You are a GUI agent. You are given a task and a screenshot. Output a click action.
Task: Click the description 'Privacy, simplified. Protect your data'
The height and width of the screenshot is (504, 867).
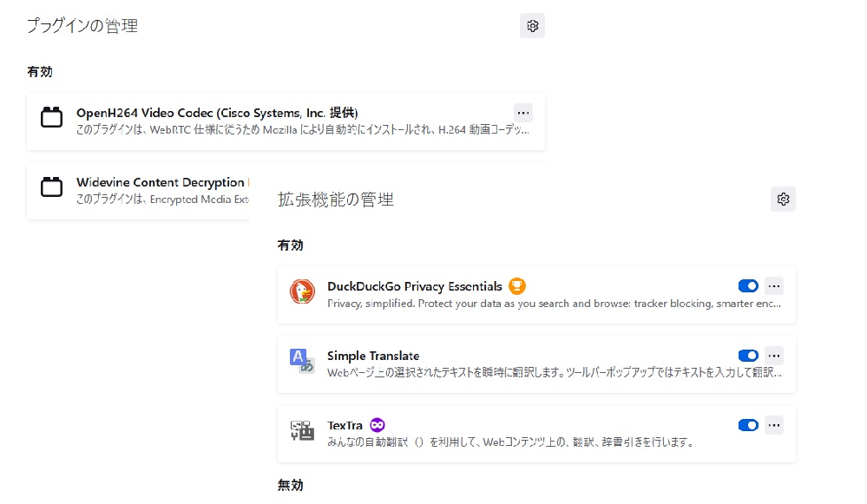554,304
